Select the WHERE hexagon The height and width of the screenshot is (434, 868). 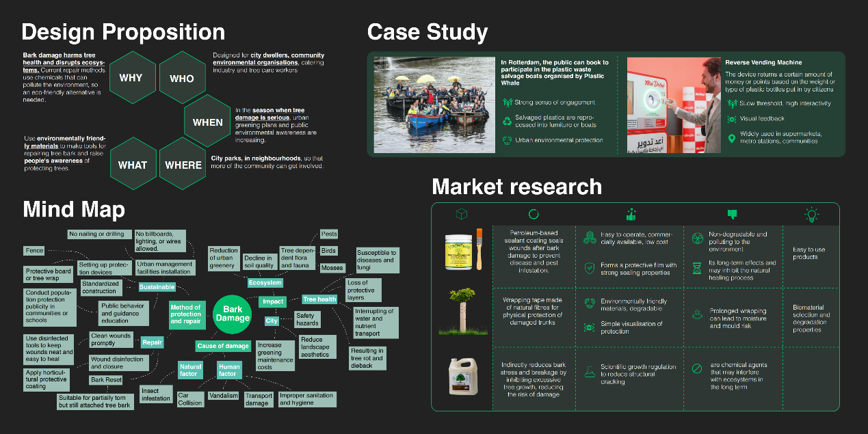[x=183, y=165]
